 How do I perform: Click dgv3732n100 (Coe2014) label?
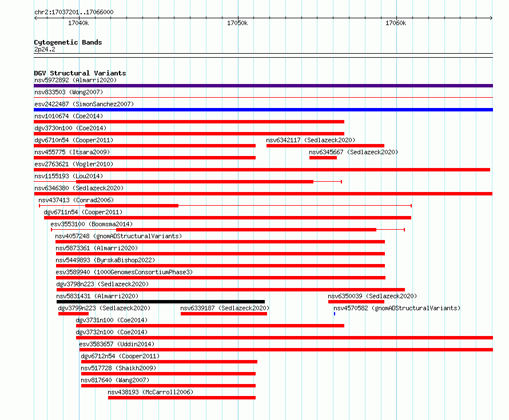pos(112,332)
